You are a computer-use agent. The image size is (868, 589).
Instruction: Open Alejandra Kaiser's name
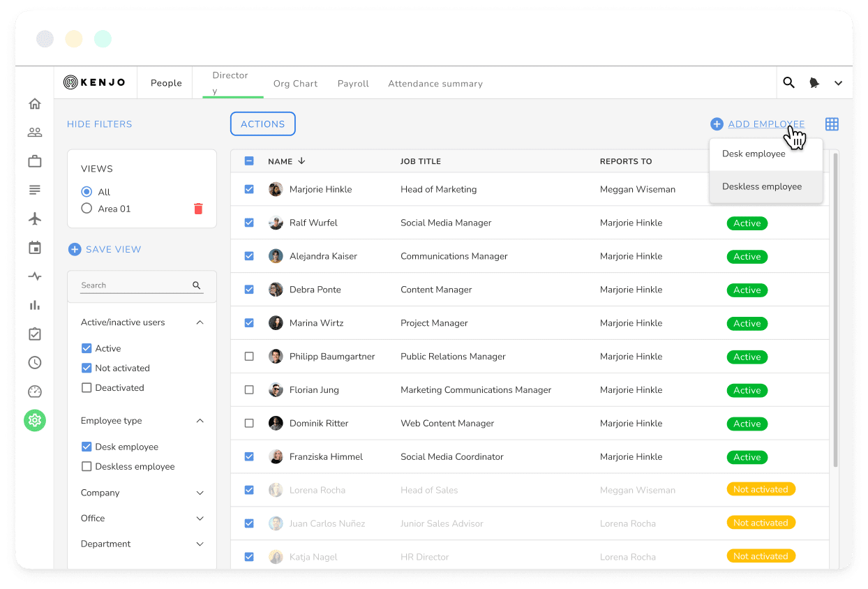(x=323, y=256)
